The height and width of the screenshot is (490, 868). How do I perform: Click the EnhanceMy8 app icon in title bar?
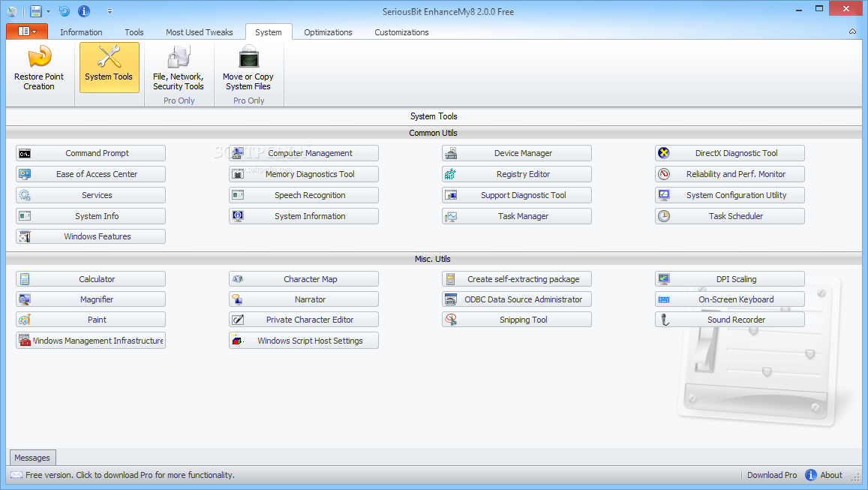11,11
